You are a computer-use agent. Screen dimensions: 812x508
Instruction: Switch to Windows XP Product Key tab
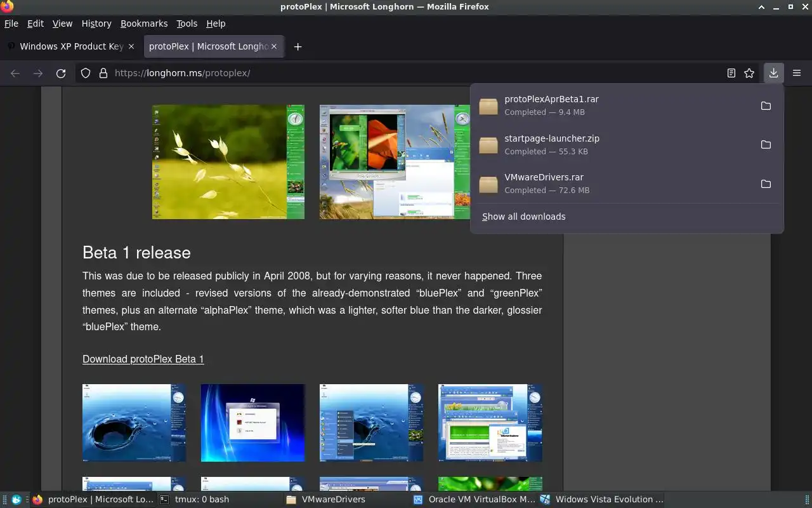[71, 46]
